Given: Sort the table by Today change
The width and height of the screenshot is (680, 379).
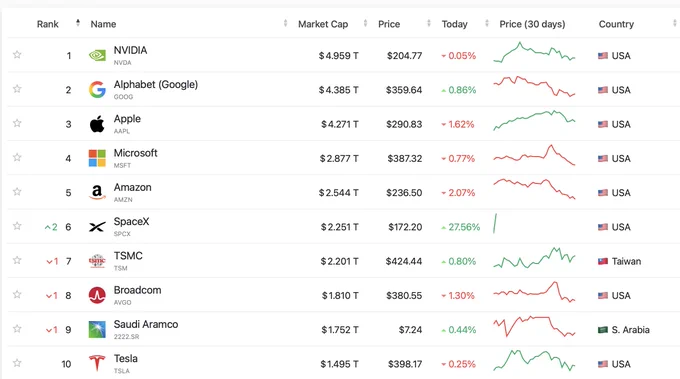Looking at the screenshot, I should [x=454, y=24].
